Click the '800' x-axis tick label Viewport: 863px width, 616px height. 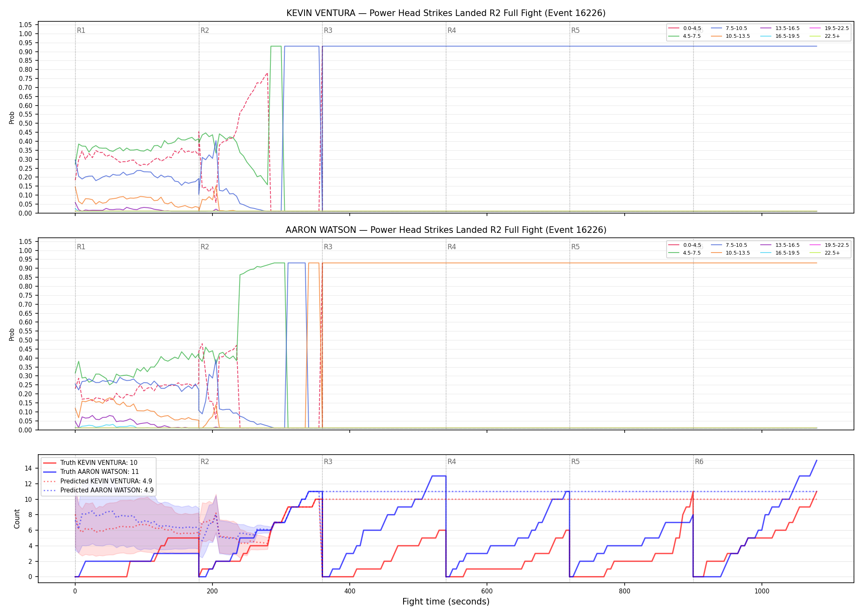[x=624, y=591]
